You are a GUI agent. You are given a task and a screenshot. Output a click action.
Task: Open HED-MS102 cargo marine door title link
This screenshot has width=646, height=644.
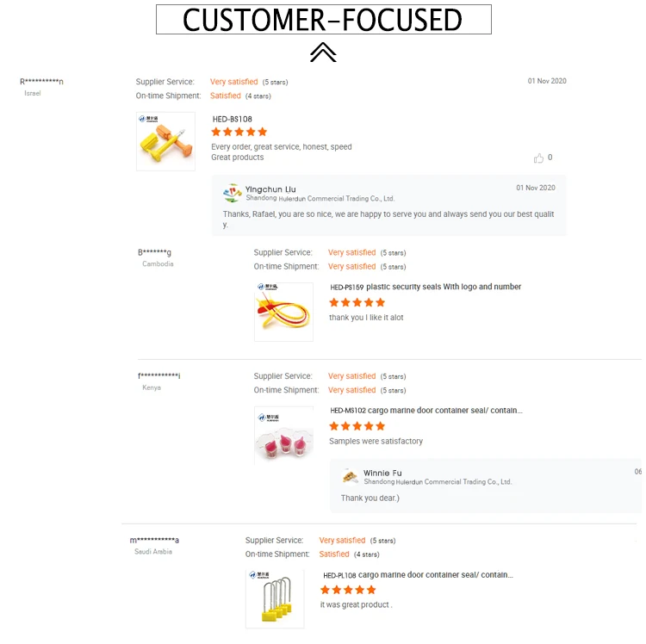425,411
